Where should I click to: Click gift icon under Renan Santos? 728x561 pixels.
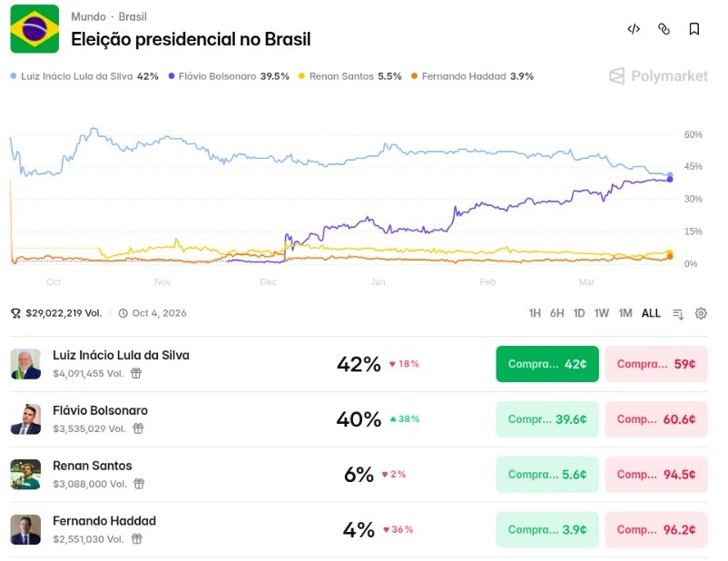point(139,484)
